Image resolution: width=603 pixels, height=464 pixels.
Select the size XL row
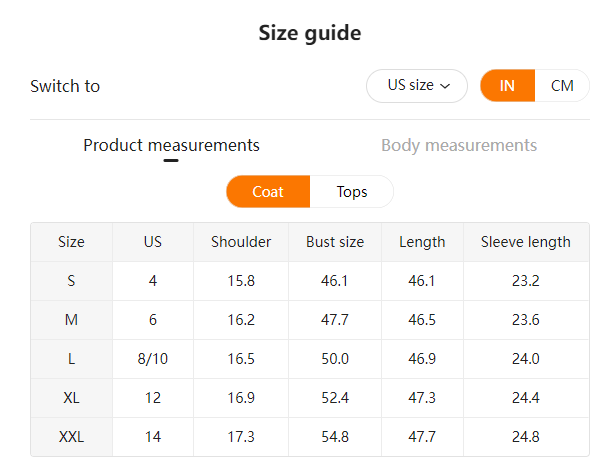(x=71, y=398)
